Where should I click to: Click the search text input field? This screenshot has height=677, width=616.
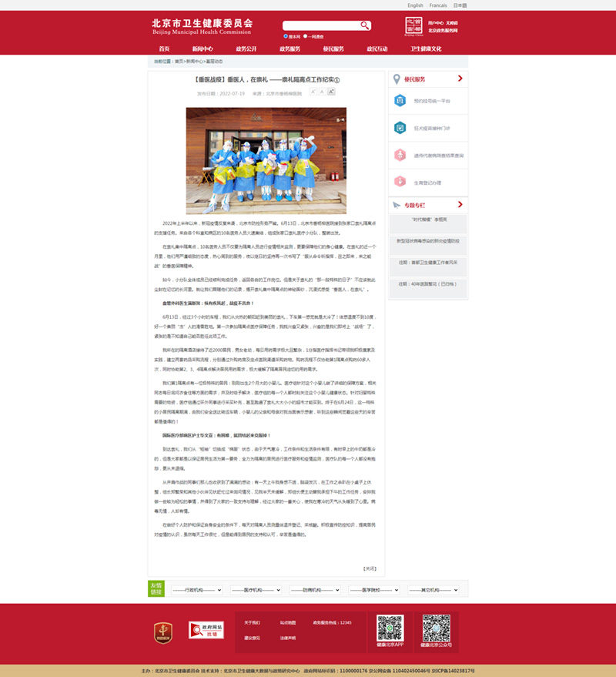320,25
